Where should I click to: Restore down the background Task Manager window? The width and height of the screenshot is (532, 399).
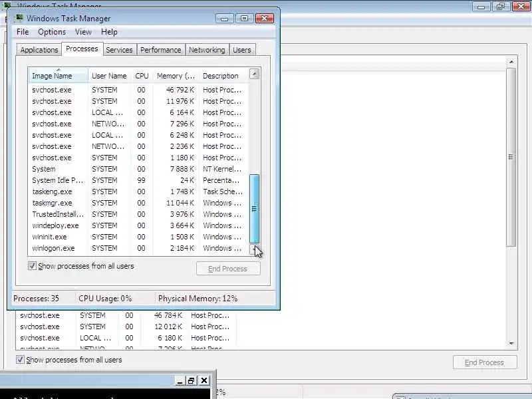501,6
